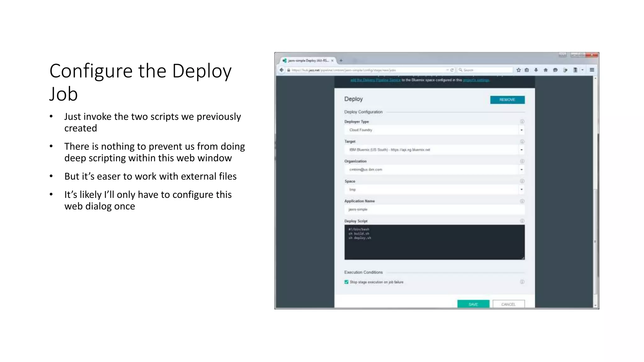Go to browser home page icon
644x362 pixels.
(x=546, y=70)
